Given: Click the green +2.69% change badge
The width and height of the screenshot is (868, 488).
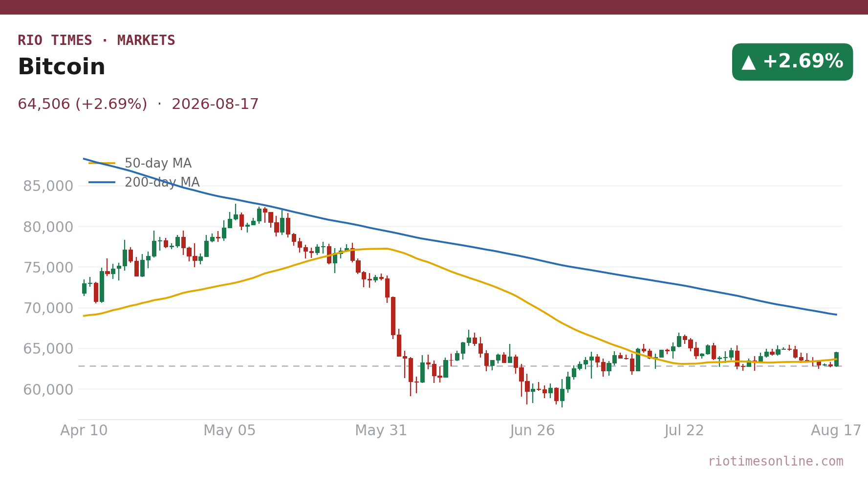Looking at the screenshot, I should pos(792,62).
